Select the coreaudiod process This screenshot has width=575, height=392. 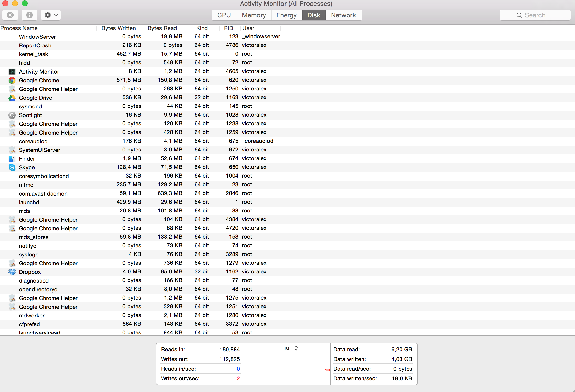287,141
